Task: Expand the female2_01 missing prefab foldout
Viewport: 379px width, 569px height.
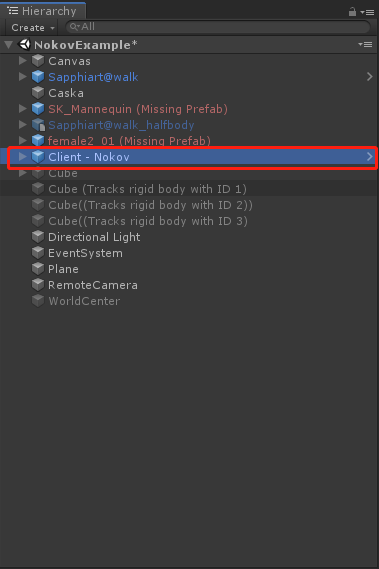Action: (23, 140)
